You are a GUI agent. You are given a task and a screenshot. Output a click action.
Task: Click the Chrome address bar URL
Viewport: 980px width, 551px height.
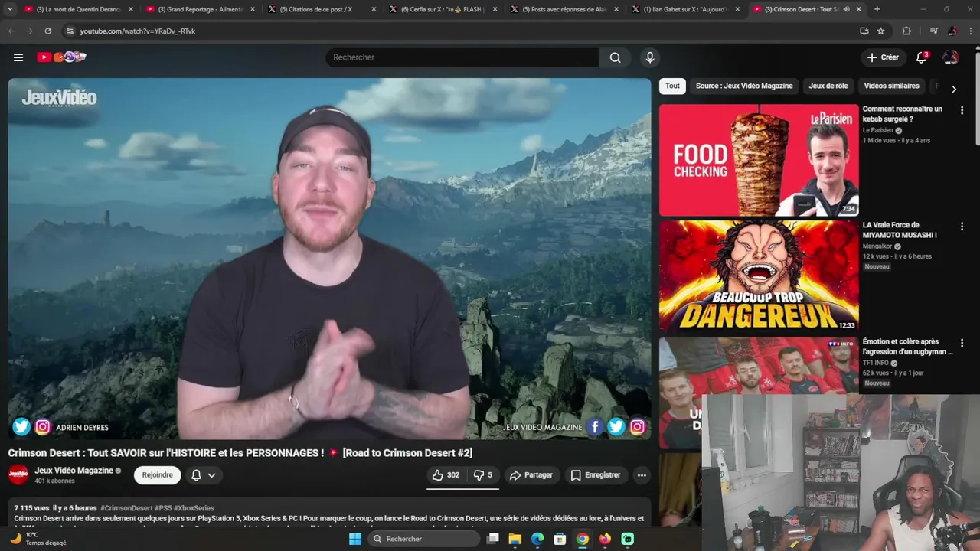138,31
